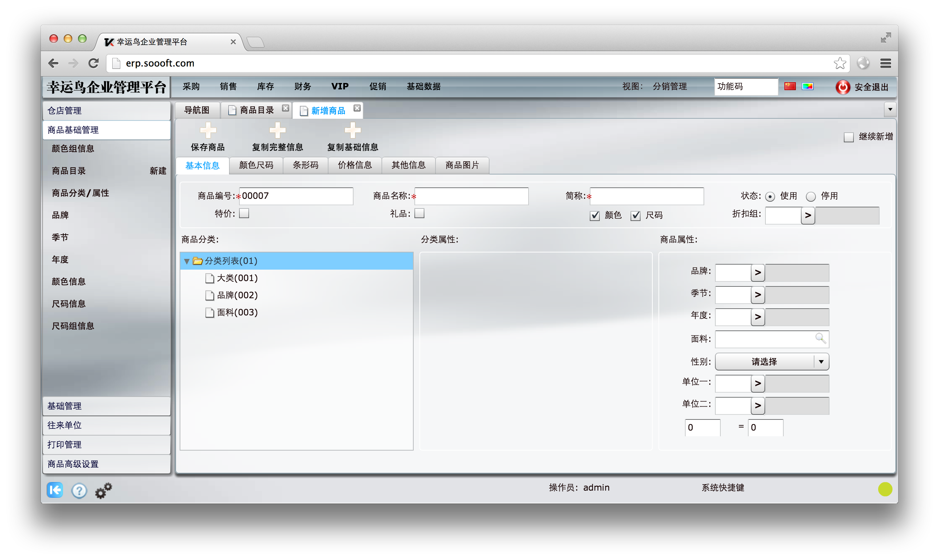Select the 停用 status radio button
The image size is (939, 560).
[810, 196]
